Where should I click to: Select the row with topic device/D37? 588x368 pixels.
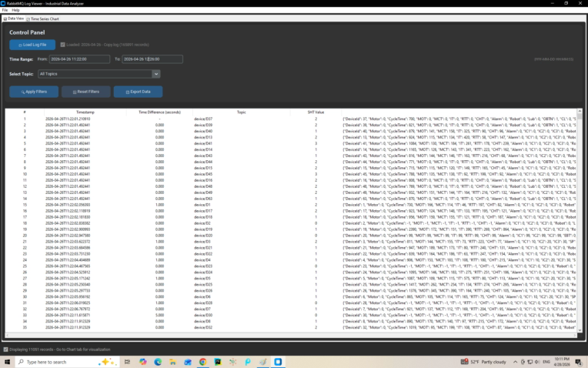291,119
